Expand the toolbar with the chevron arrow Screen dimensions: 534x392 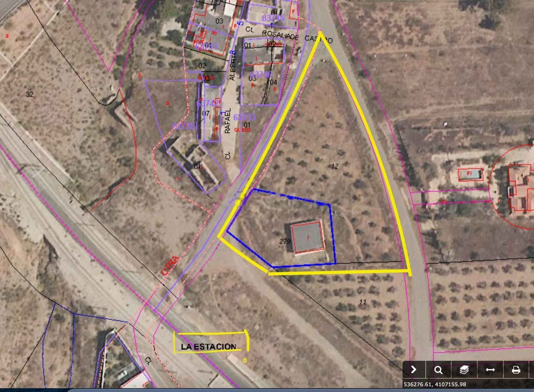click(x=414, y=370)
